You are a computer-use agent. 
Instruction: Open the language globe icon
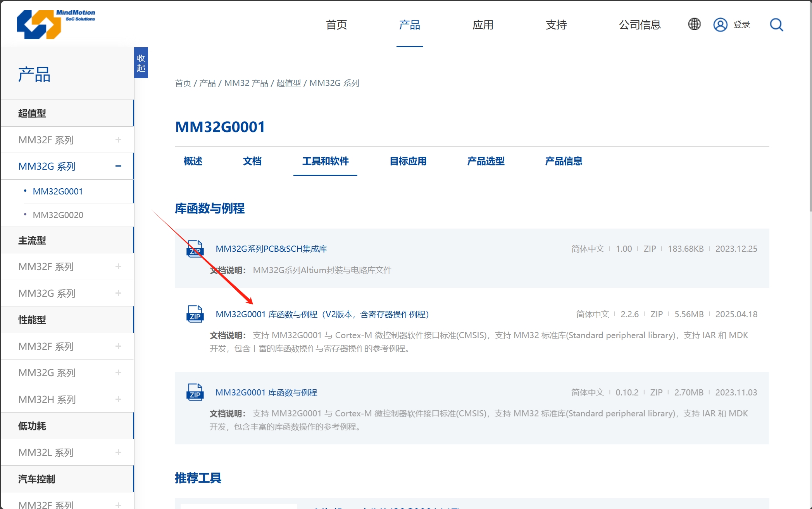[x=694, y=24]
